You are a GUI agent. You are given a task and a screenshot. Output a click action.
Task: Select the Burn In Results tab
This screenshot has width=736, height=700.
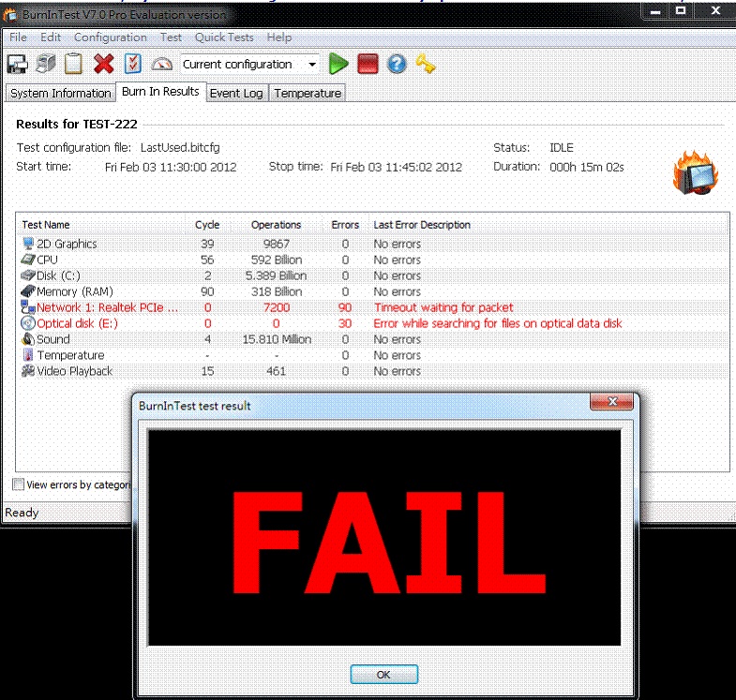point(160,92)
